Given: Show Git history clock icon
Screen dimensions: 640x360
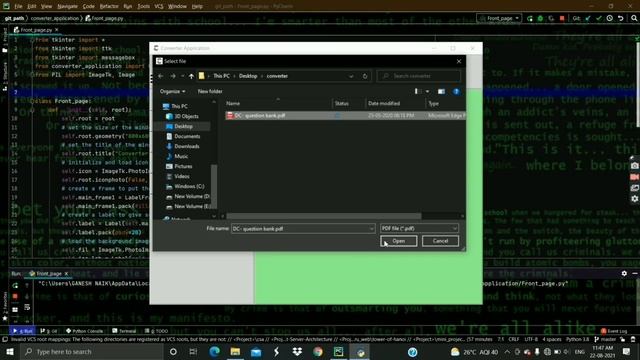Looking at the screenshot, I should pyautogui.click(x=610, y=18).
